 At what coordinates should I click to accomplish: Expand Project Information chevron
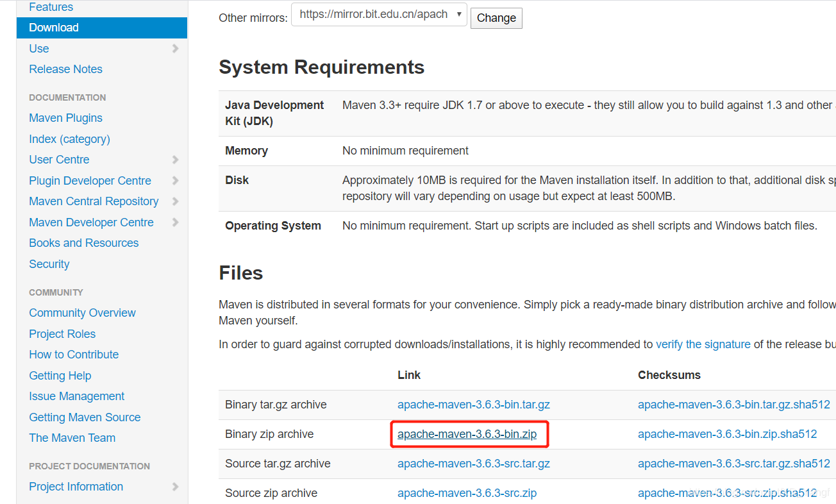[x=175, y=487]
